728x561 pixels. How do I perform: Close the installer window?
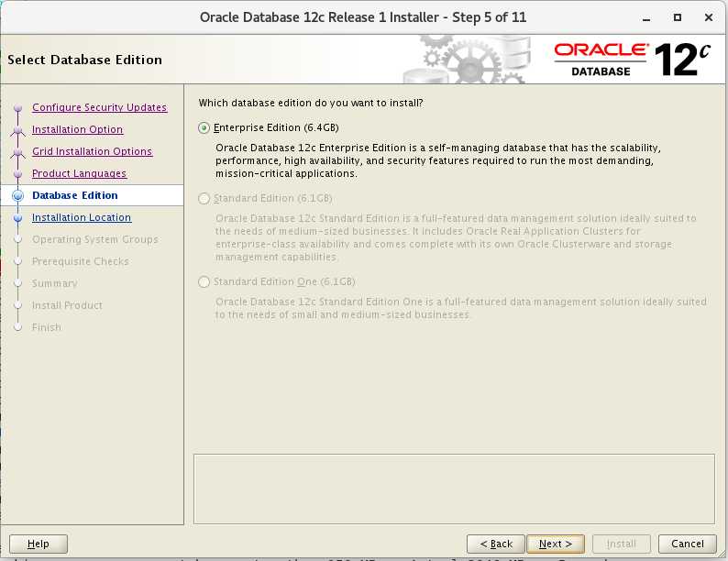click(709, 17)
